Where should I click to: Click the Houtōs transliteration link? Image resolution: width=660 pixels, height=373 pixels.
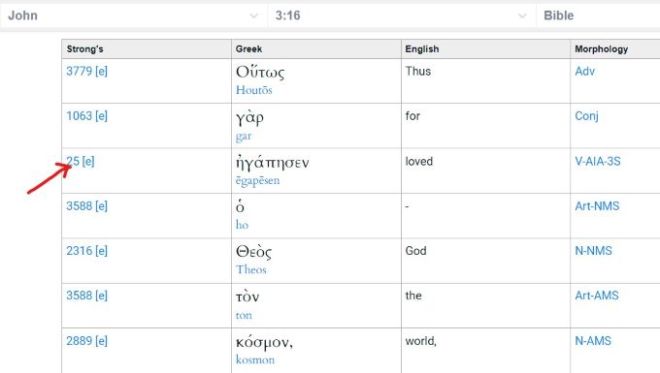[254, 90]
